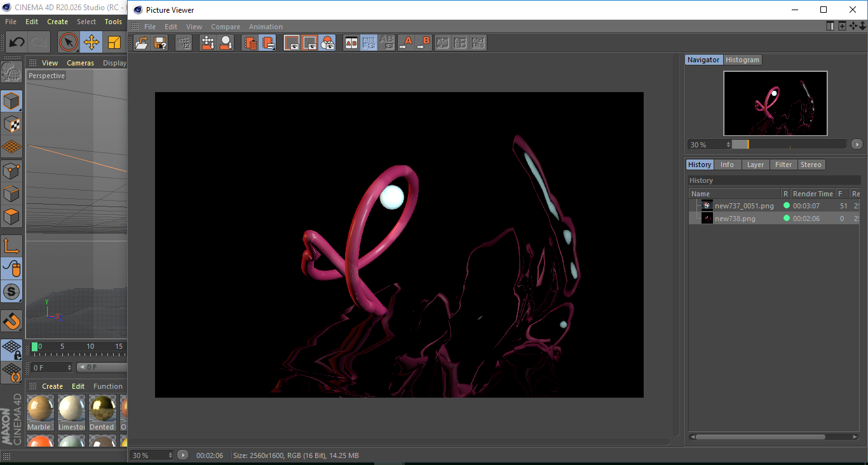Enable Texture mode checkered cube icon

pyautogui.click(x=11, y=124)
